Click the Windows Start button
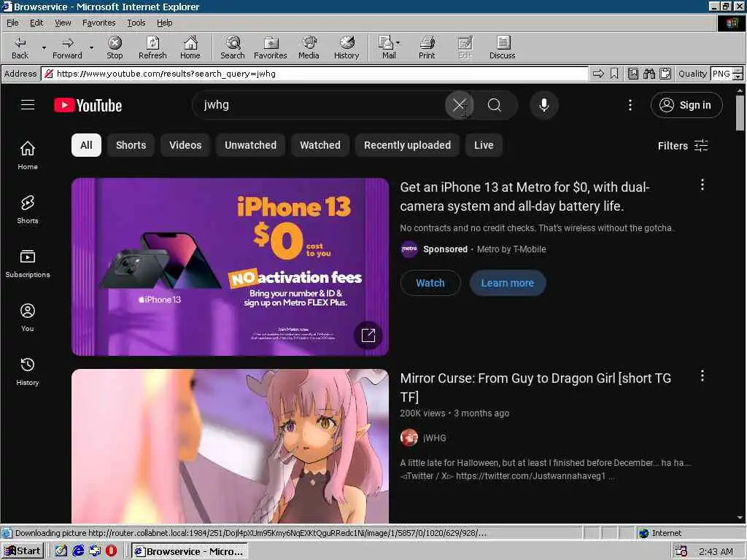This screenshot has height=560, width=747. click(x=23, y=551)
